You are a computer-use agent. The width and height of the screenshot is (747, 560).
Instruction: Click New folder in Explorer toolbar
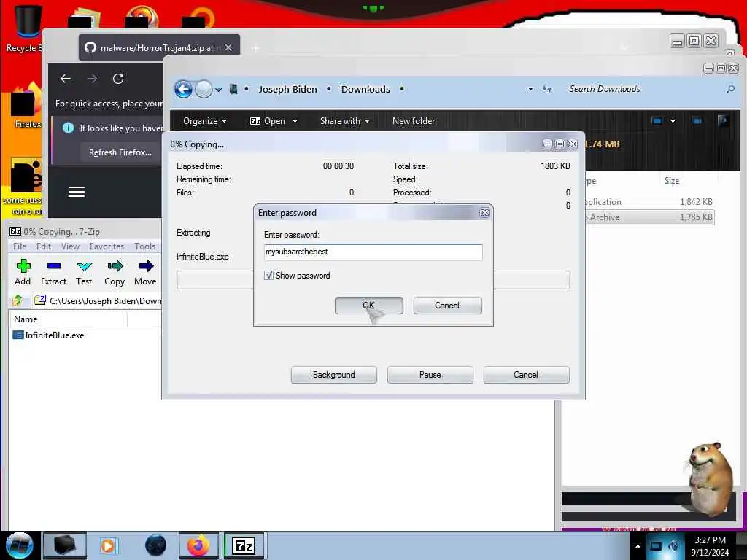tap(414, 121)
